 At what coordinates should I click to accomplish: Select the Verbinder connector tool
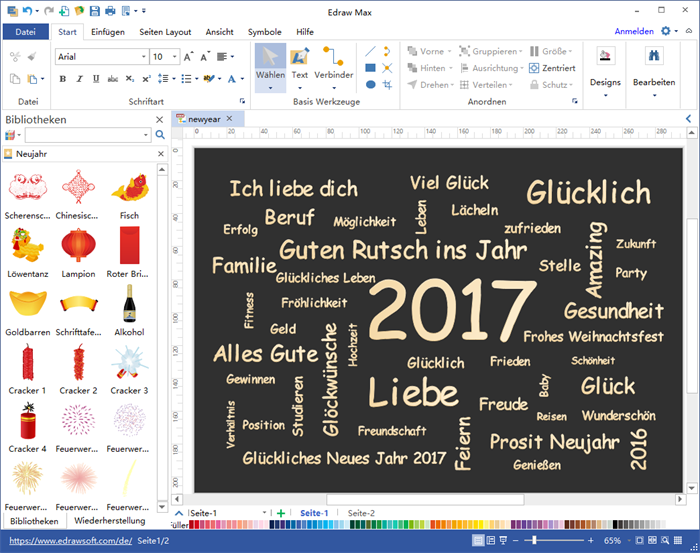333,62
